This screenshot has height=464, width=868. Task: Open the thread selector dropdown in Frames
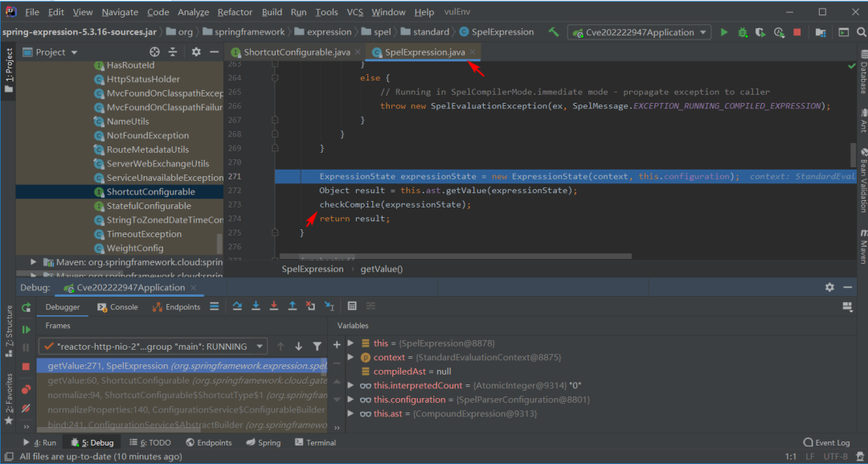(151, 347)
